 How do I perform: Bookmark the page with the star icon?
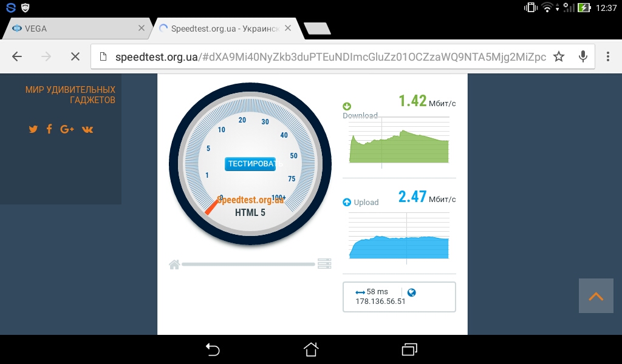(559, 56)
